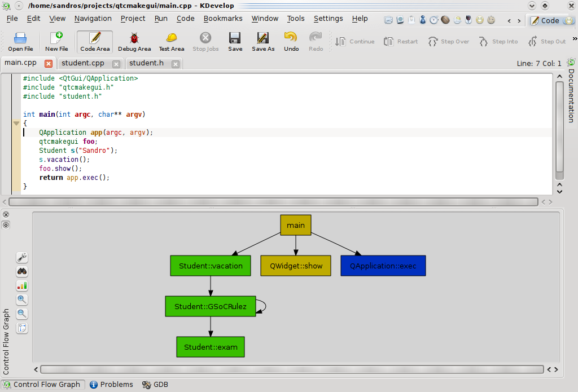Zoom out of the control flow graph

[x=21, y=314]
